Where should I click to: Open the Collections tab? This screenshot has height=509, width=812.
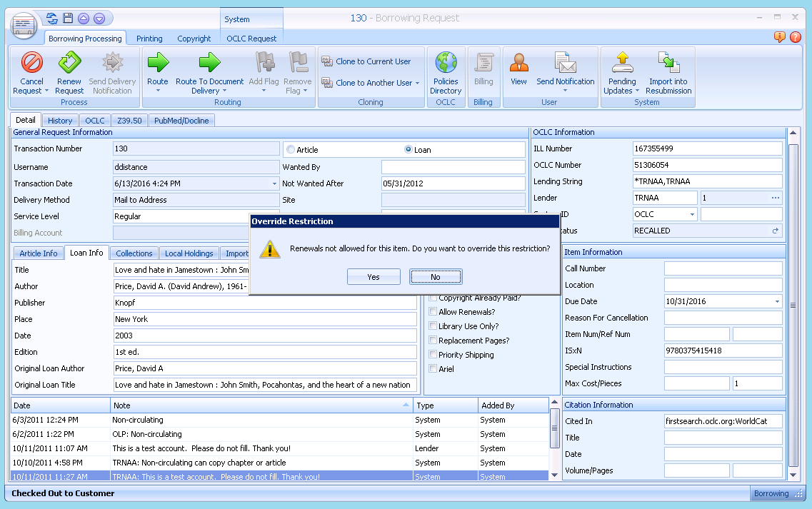134,253
